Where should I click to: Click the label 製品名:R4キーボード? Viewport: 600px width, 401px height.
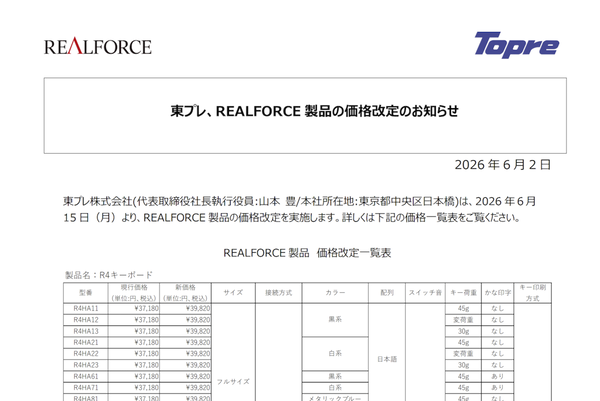point(109,275)
